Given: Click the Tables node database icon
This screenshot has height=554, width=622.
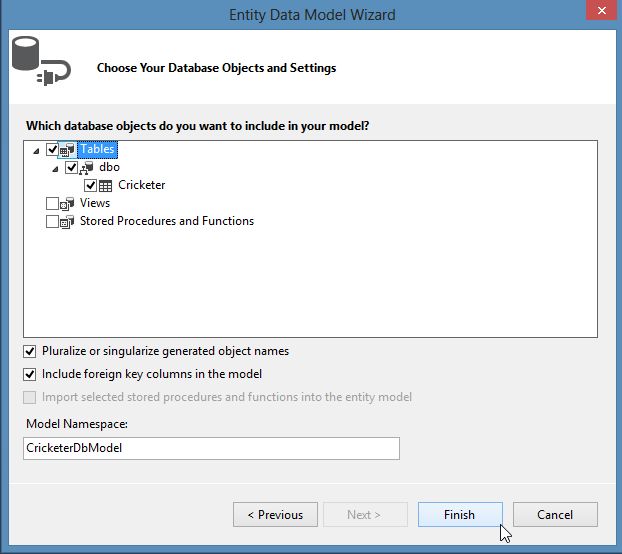Looking at the screenshot, I should [67, 150].
